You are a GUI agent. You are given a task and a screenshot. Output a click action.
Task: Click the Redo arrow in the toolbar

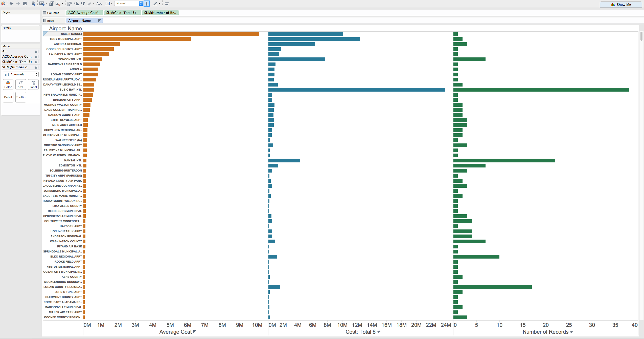18,4
